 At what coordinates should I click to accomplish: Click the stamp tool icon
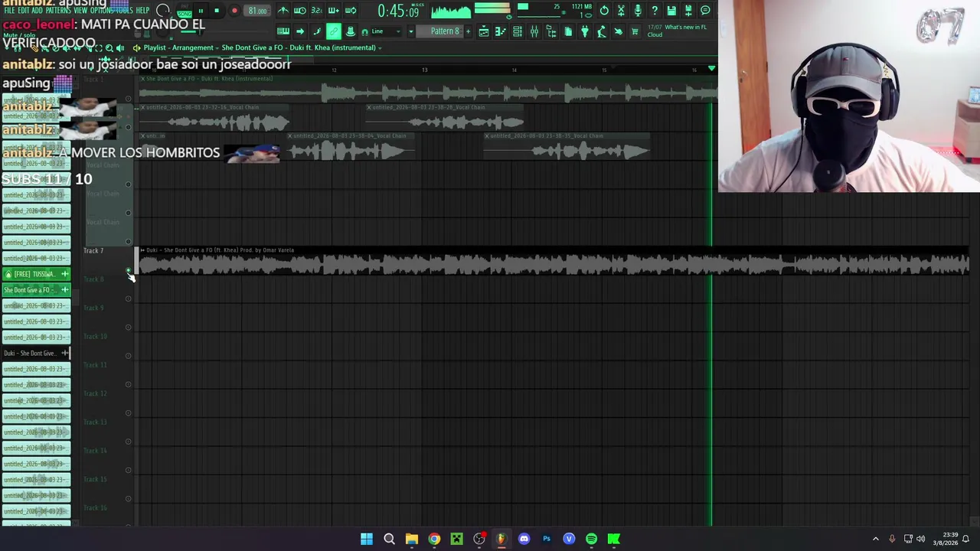point(350,31)
